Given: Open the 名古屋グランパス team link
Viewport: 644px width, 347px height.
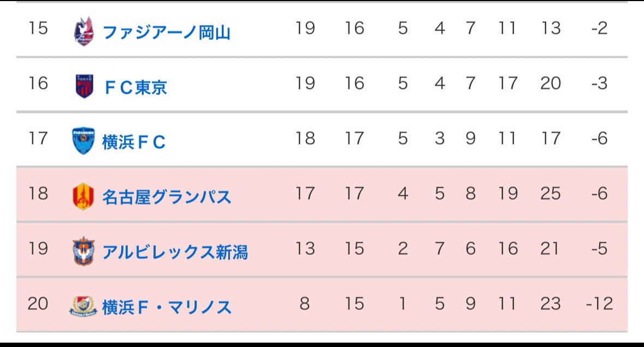Looking at the screenshot, I should 167,198.
